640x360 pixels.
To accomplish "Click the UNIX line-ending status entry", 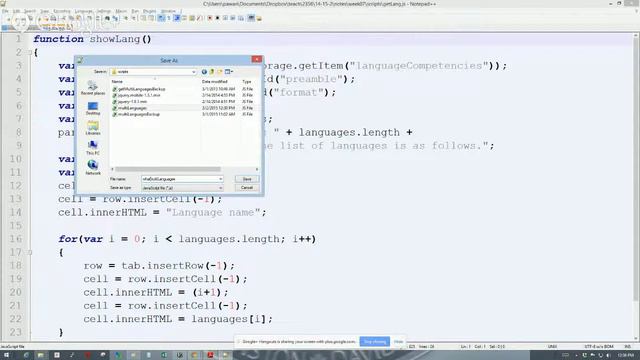I will [x=552, y=347].
